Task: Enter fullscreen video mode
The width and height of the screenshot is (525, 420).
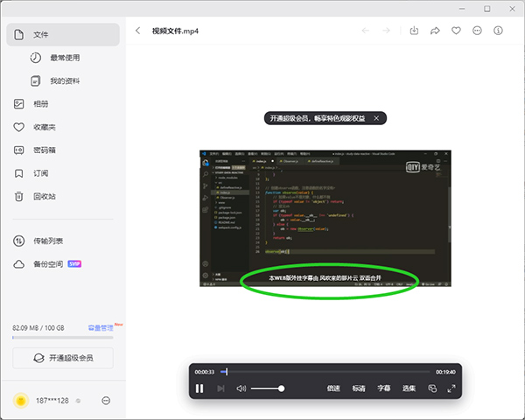Action: 451,388
